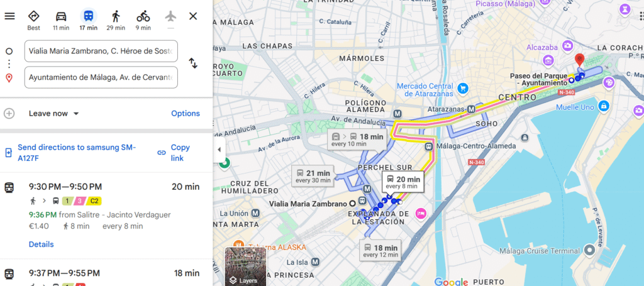
Task: Click the red destination pin on map
Action: tap(579, 60)
